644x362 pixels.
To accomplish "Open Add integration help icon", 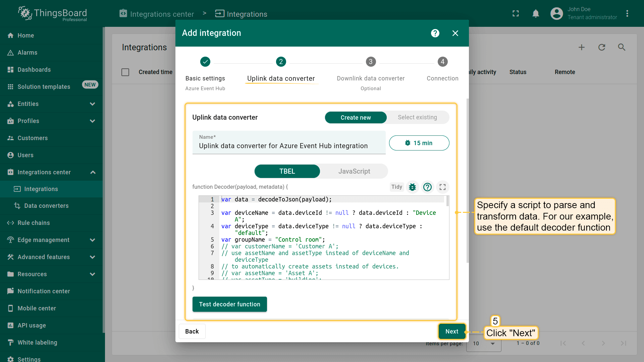I will coord(435,33).
